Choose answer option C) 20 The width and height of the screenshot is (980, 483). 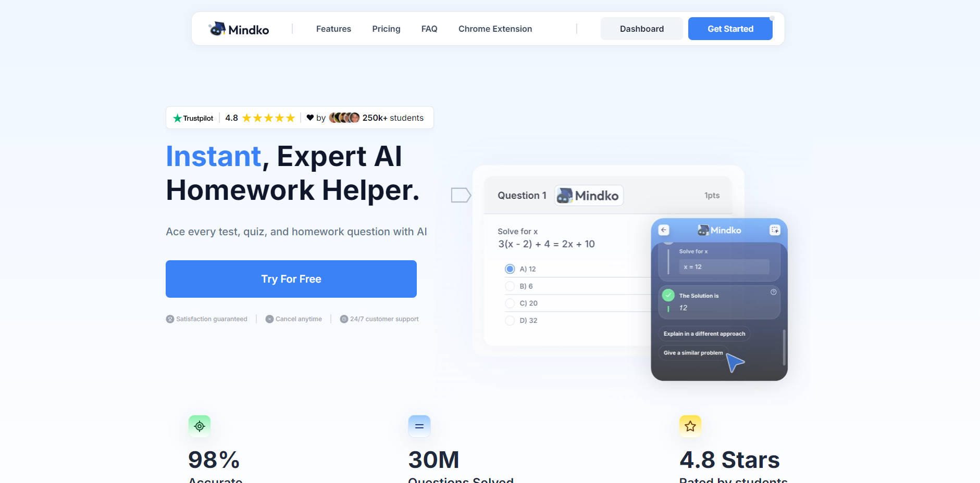pyautogui.click(x=510, y=303)
